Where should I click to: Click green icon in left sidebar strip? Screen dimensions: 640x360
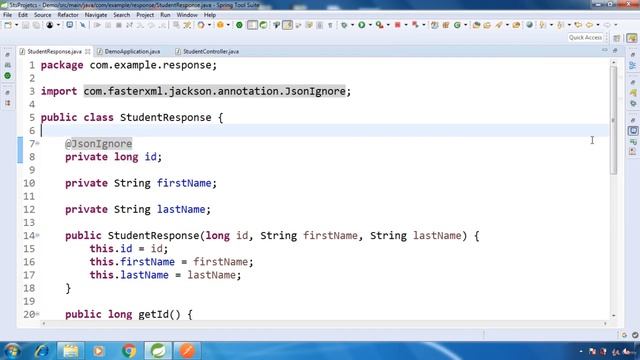point(7,76)
